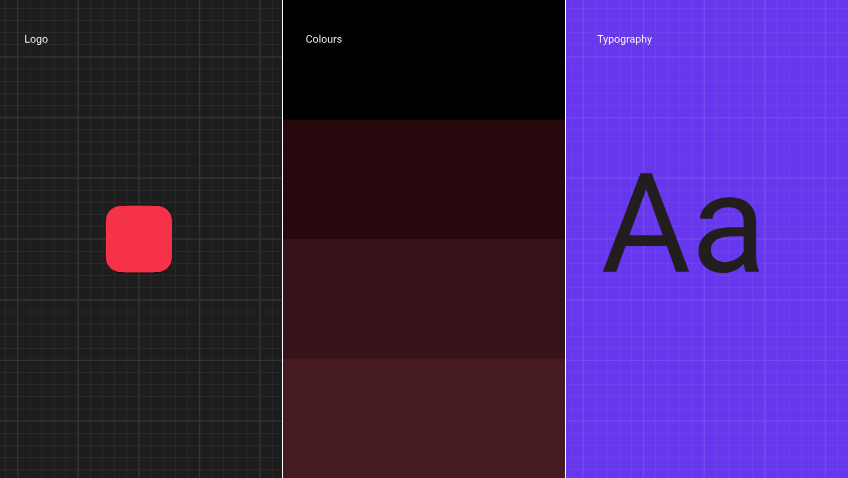Click the dark grid right of red logo
The height and width of the screenshot is (478, 848).
(228, 239)
